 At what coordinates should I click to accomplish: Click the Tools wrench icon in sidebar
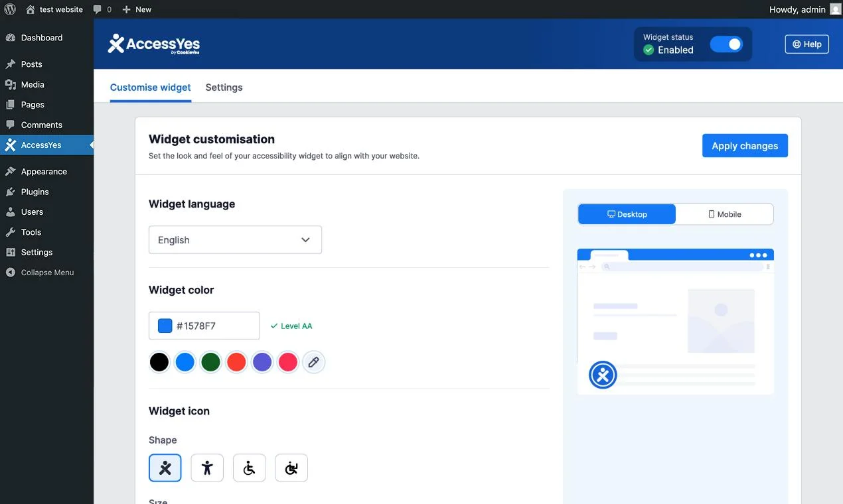tap(10, 232)
